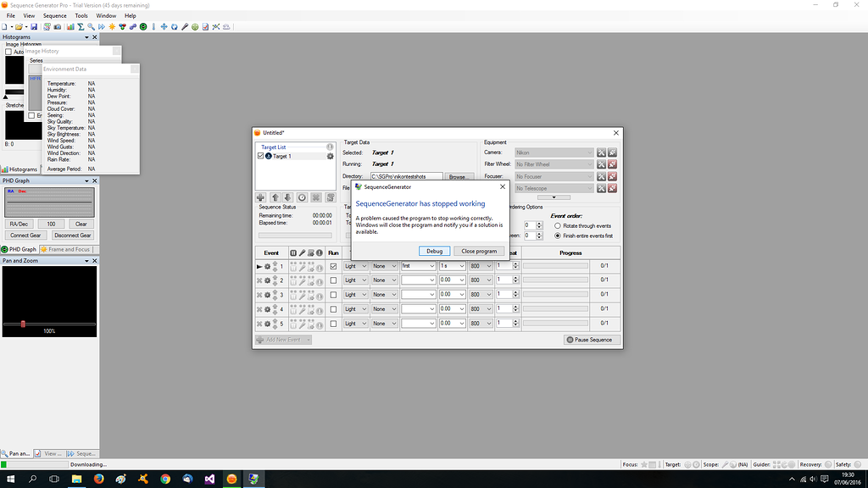Click the Directory path input field
Image resolution: width=868 pixels, height=488 pixels.
tap(407, 175)
